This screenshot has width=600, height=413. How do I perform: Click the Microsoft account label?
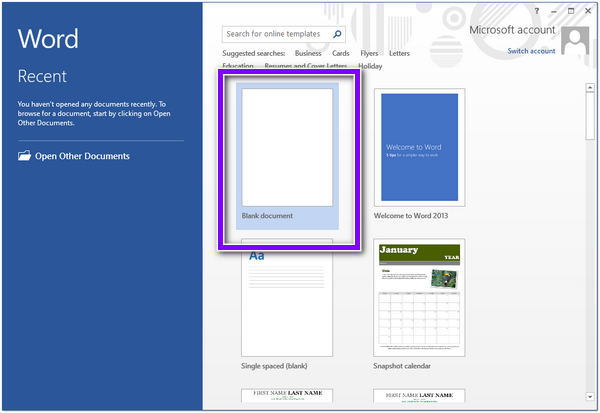tap(512, 30)
